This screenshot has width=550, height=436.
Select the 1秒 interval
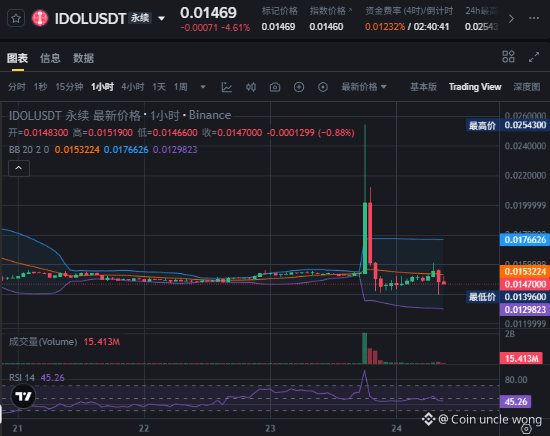40,87
